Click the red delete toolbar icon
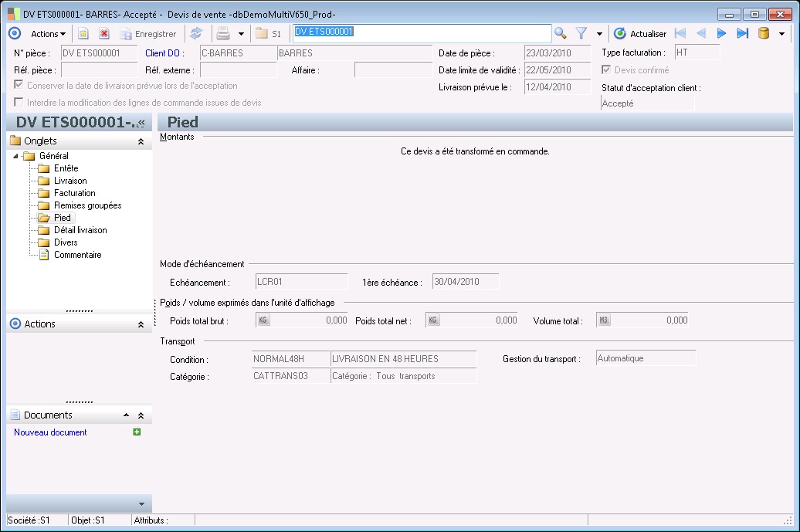 pos(103,34)
